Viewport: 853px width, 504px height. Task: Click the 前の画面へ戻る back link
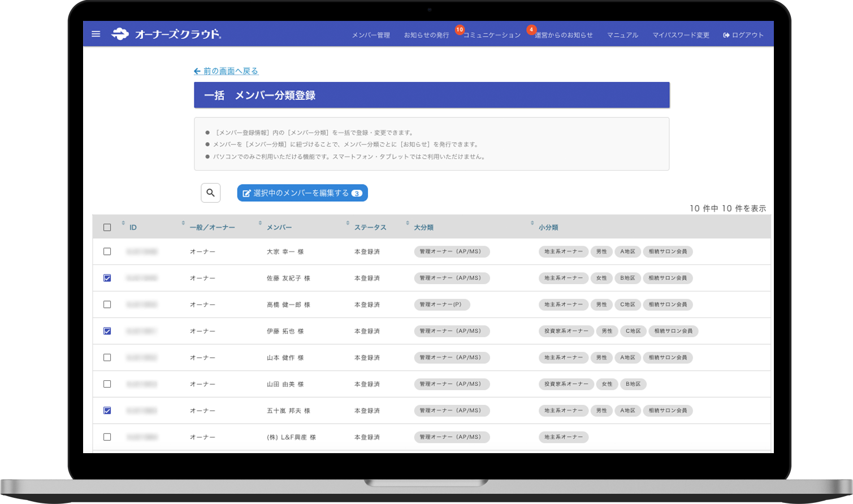point(226,71)
